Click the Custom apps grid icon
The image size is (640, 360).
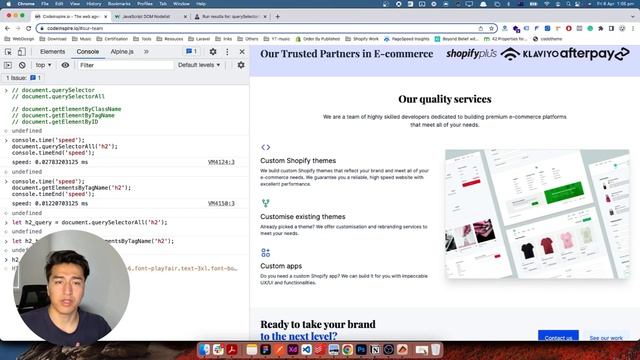point(266,253)
